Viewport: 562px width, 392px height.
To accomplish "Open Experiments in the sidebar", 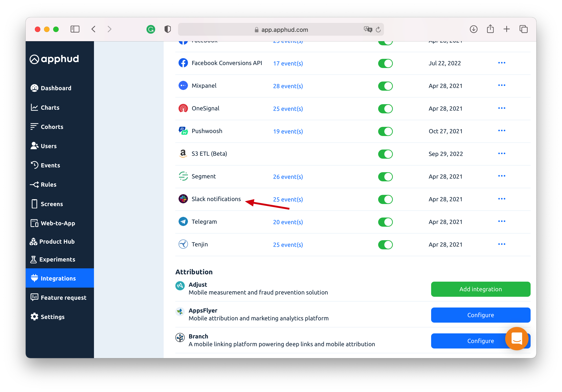I will 57,259.
